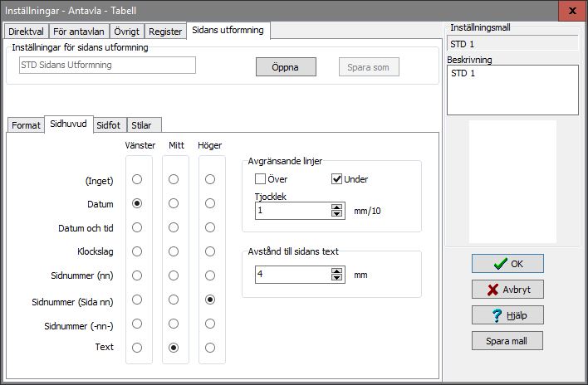Close the Inställningar dialog window
588x385 pixels.
pyautogui.click(x=572, y=11)
